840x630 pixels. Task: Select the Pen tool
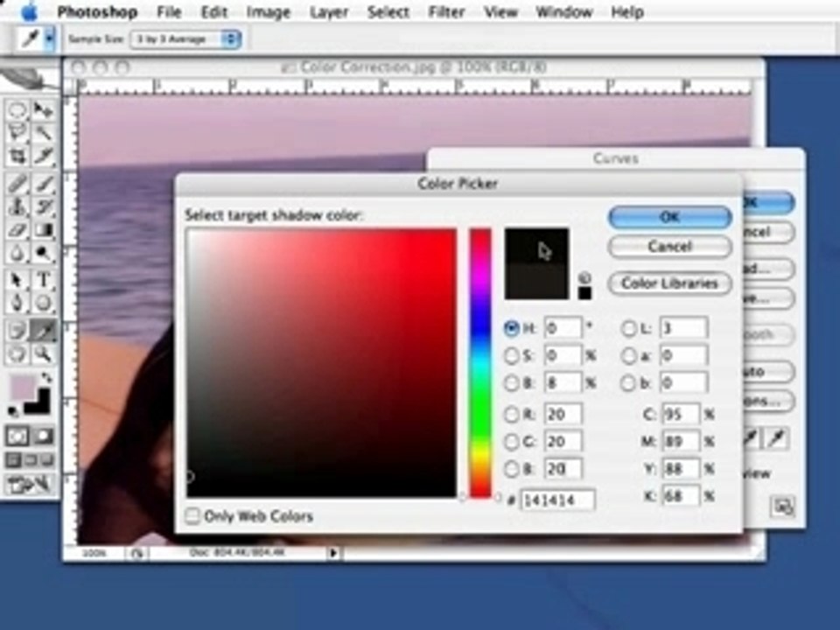pyautogui.click(x=17, y=303)
